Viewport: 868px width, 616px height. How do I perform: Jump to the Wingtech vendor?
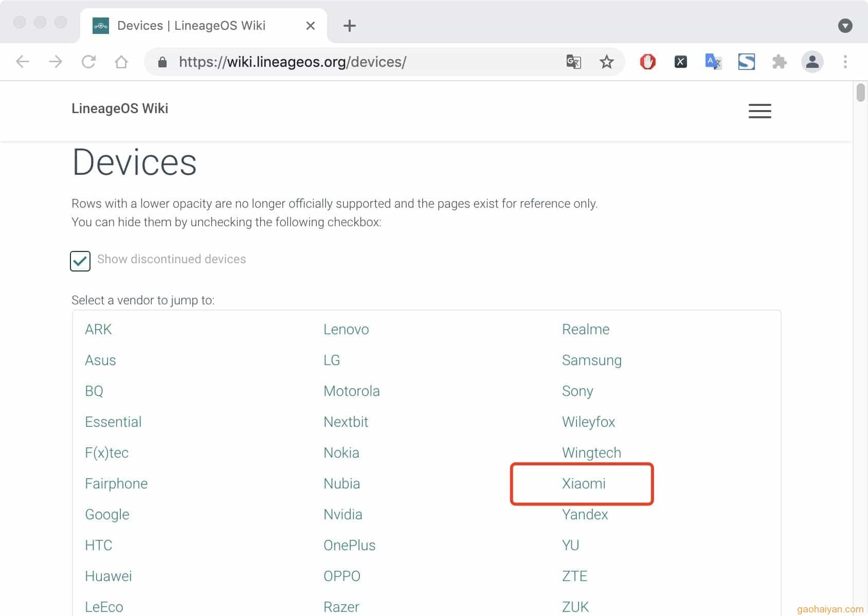(591, 452)
